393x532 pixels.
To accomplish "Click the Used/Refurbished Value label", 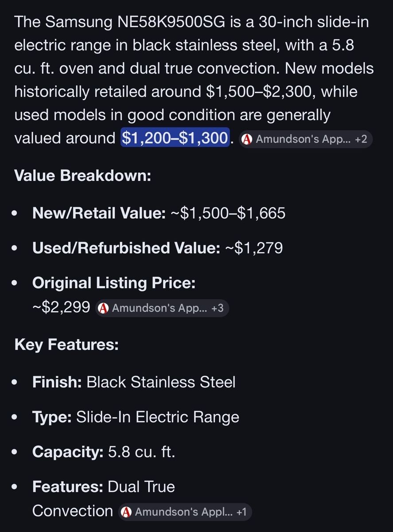I will (126, 248).
